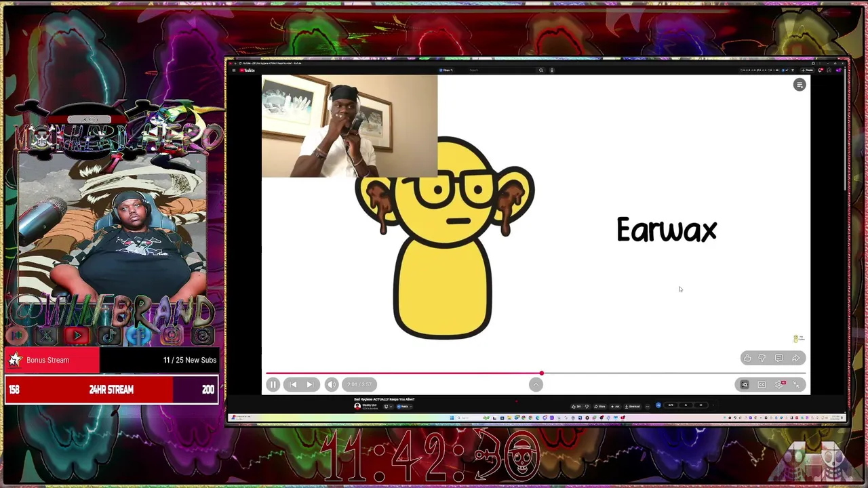Image resolution: width=868 pixels, height=488 pixels.
Task: Open comments from the overlay comment icon
Action: (778, 358)
